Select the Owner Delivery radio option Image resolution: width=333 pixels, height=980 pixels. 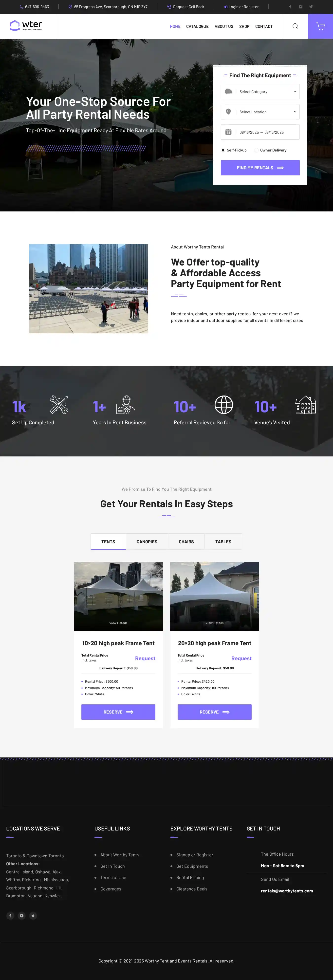[256, 150]
